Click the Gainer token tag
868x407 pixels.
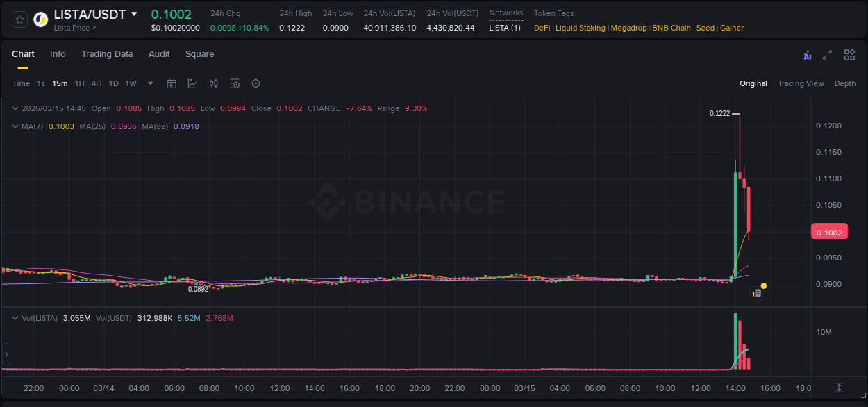pyautogui.click(x=732, y=28)
